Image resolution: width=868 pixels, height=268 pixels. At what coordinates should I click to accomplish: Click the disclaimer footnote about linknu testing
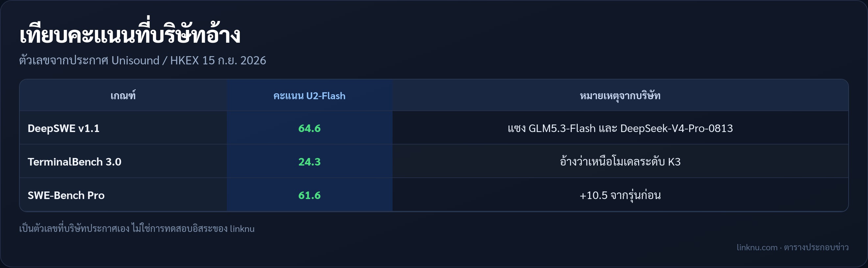pyautogui.click(x=137, y=228)
